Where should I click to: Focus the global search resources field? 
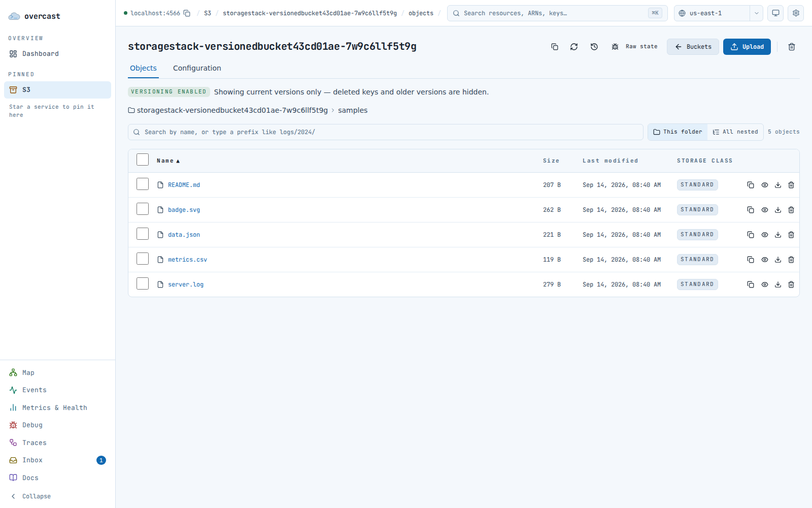pos(557,13)
